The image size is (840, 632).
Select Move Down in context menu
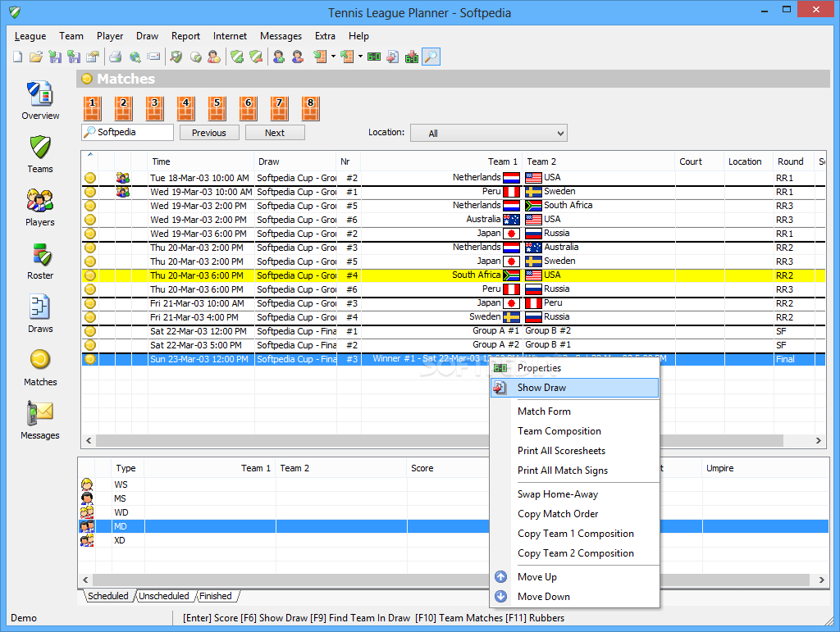click(574, 597)
